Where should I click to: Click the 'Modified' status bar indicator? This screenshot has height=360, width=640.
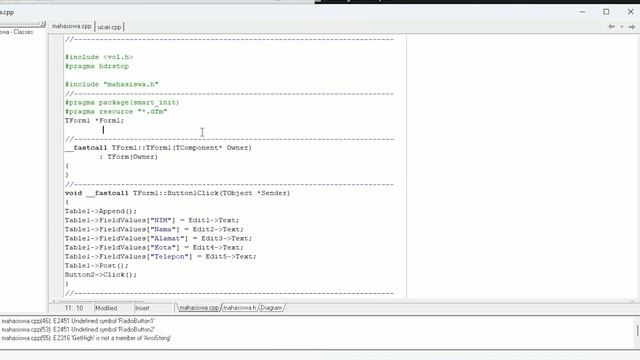point(106,308)
